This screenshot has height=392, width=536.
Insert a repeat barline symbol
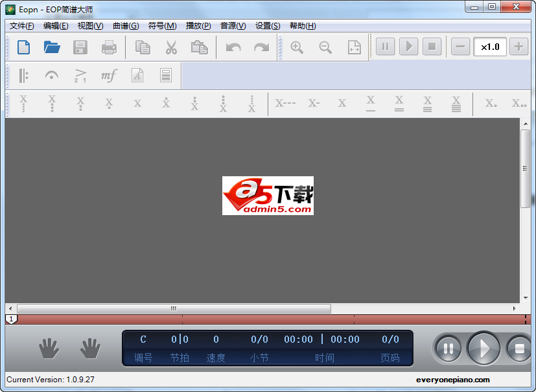(x=23, y=76)
